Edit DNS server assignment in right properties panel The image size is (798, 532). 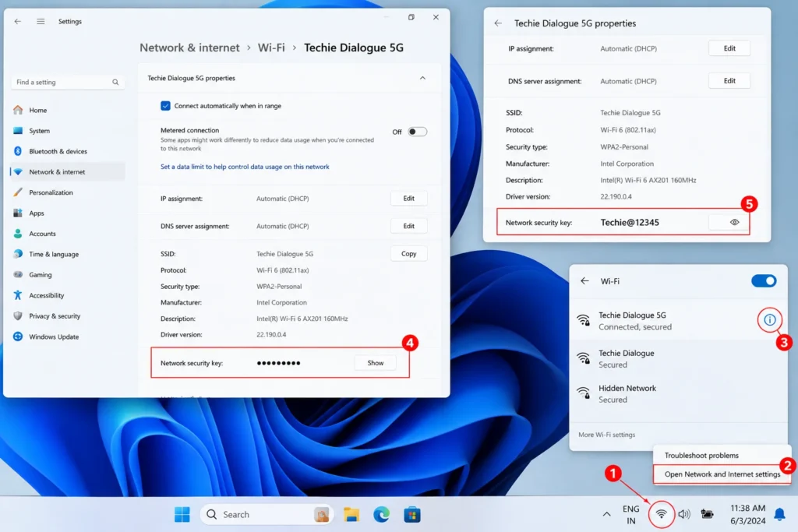729,81
